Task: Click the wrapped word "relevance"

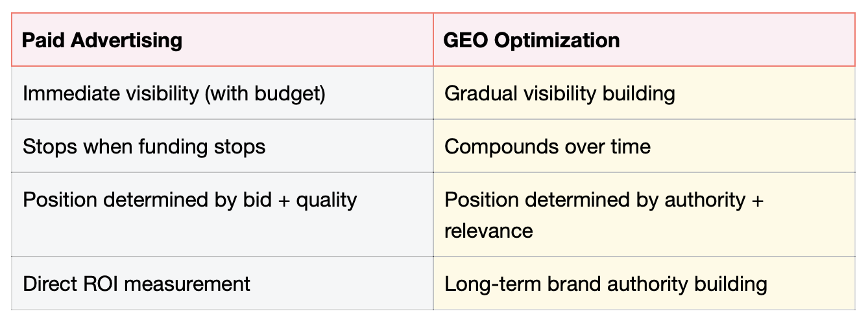Action: point(488,231)
